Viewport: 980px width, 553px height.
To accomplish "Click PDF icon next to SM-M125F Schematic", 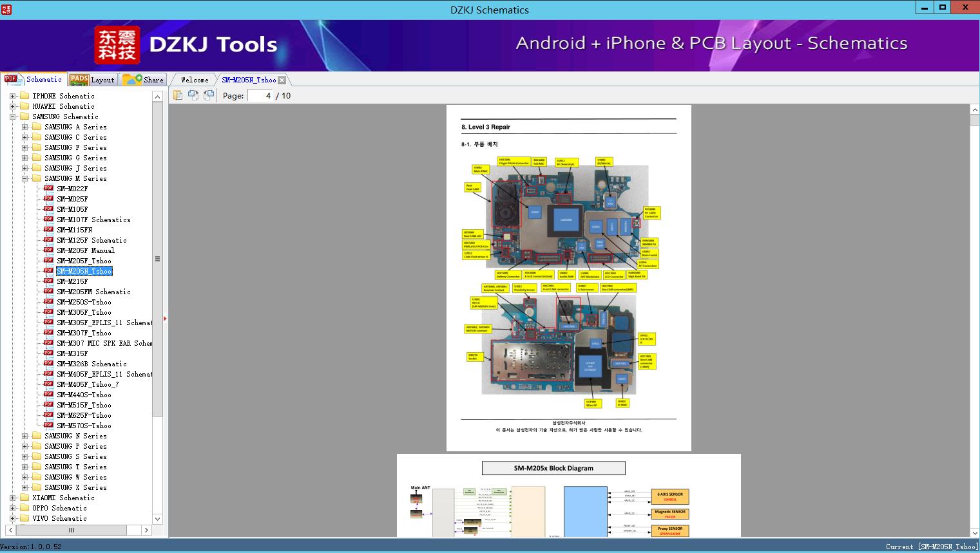I will pos(48,240).
